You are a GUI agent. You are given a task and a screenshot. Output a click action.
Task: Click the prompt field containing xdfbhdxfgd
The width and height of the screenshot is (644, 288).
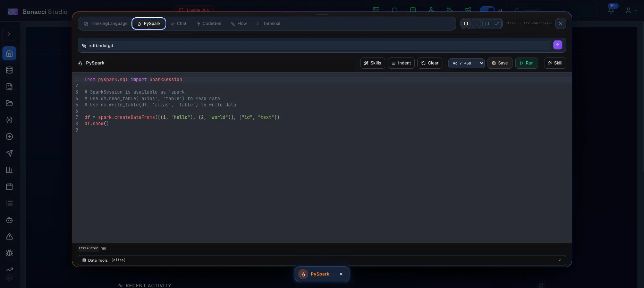pyautogui.click(x=319, y=45)
